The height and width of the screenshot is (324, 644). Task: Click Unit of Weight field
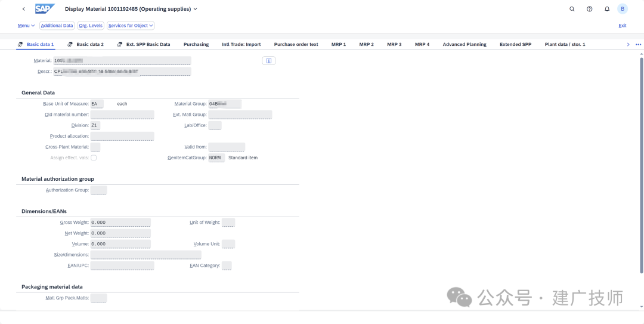tap(228, 223)
